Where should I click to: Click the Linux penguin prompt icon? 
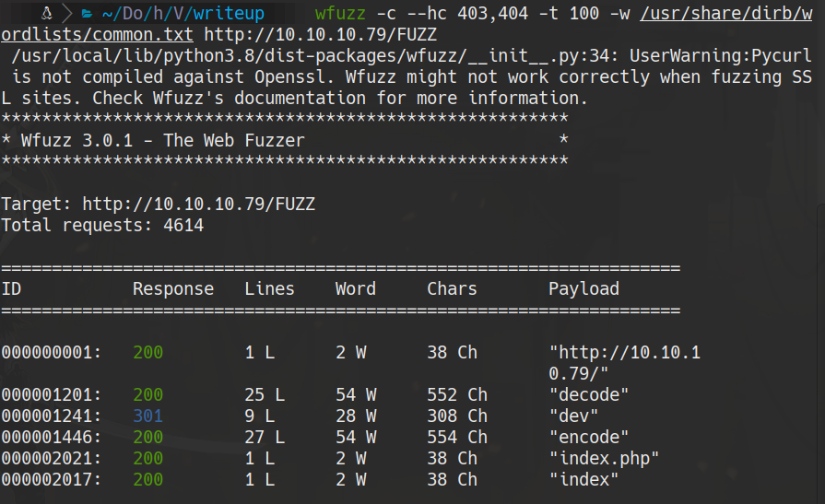46,13
